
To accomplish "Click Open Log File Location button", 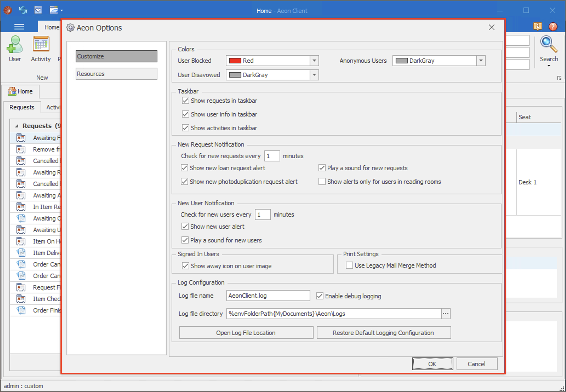I will tap(246, 333).
